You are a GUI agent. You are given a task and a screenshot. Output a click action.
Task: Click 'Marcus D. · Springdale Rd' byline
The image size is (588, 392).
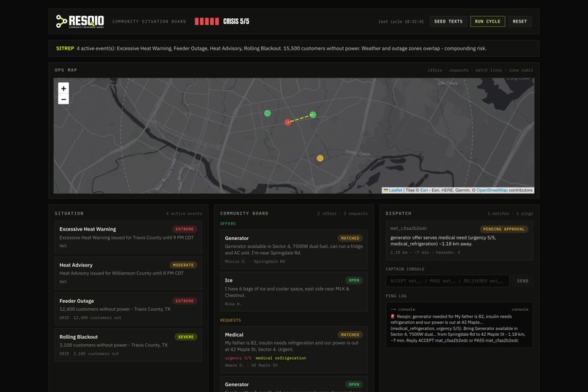pos(255,261)
